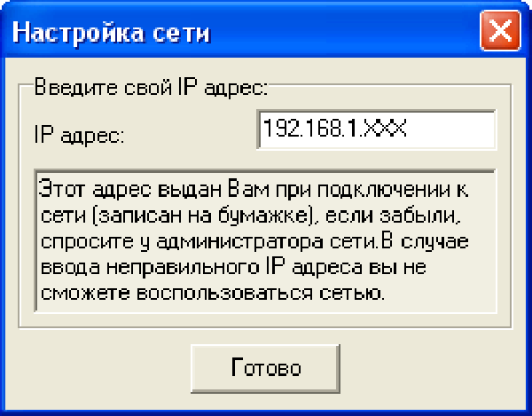Click the line 'Этот адрес выдан Вам'
The width and height of the screenshot is (532, 416).
(154, 189)
